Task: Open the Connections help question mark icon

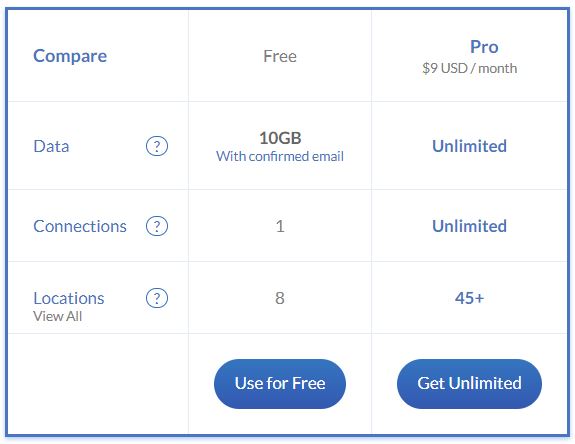Action: point(157,226)
